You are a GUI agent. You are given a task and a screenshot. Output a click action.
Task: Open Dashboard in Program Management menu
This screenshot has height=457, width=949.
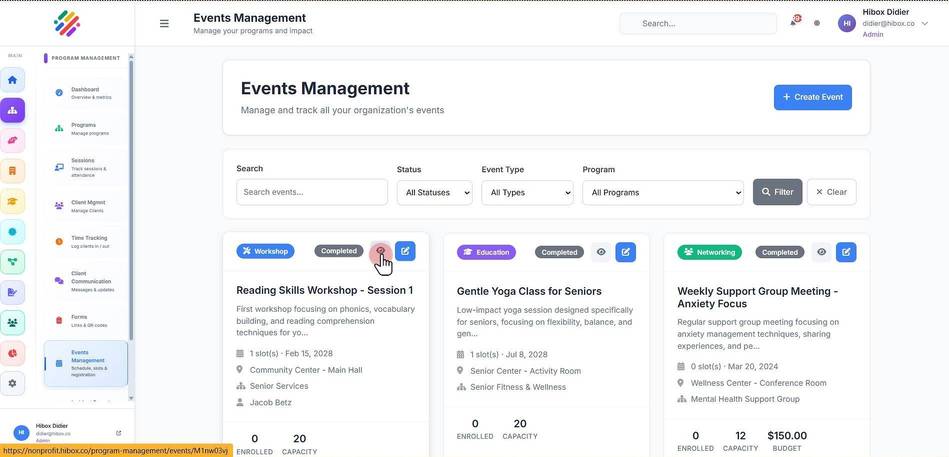(x=85, y=93)
